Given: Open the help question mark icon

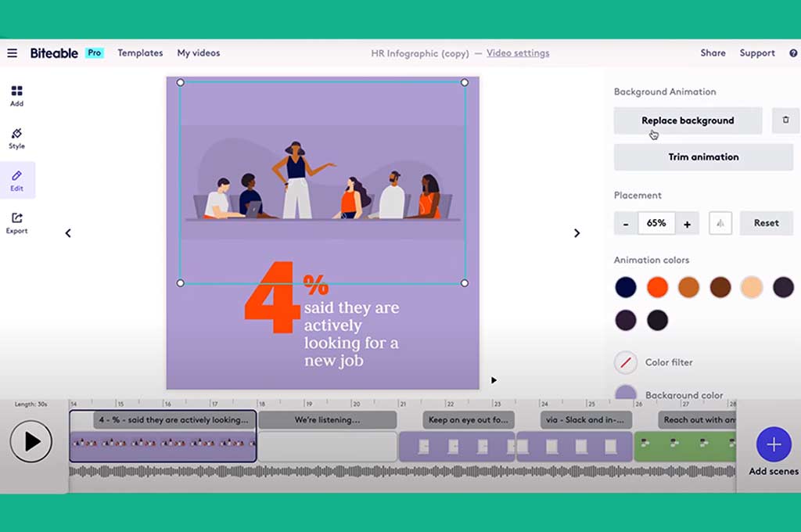Looking at the screenshot, I should click(793, 53).
